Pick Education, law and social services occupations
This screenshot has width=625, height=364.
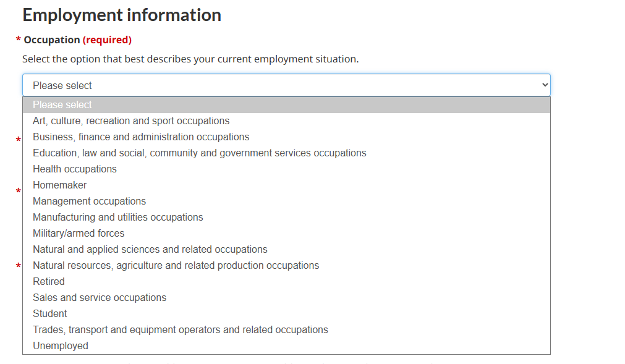(x=286, y=153)
